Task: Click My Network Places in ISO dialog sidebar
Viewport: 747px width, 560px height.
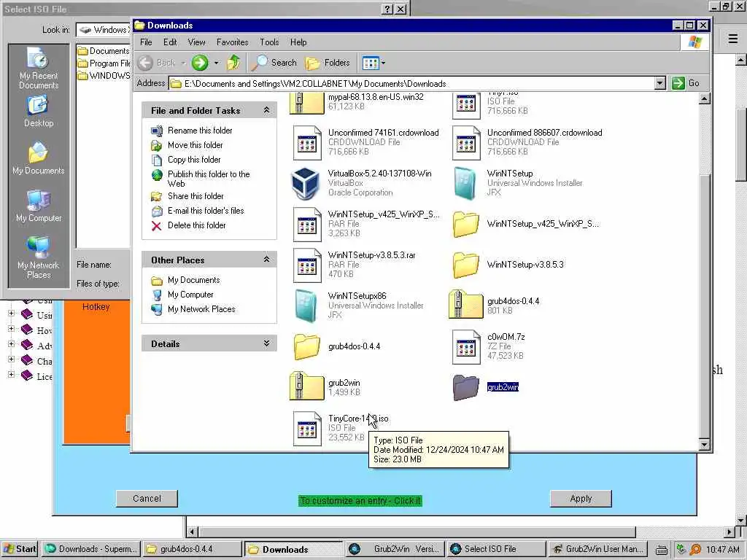Action: point(39,257)
